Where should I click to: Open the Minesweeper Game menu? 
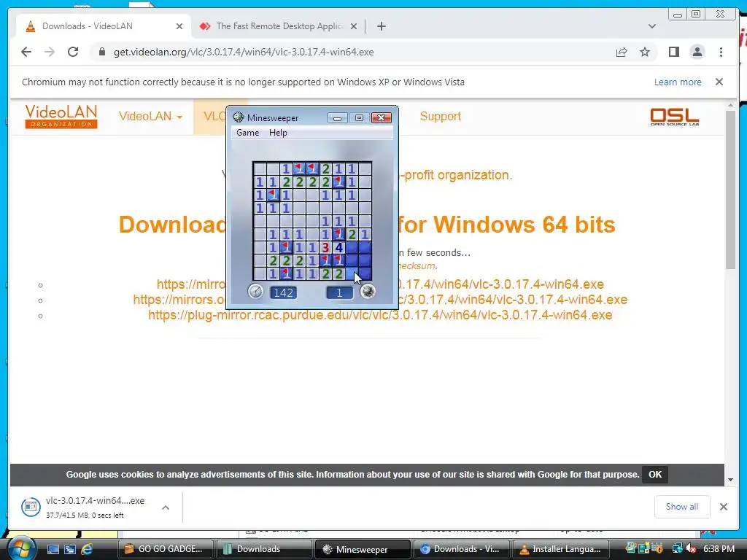[x=248, y=133]
